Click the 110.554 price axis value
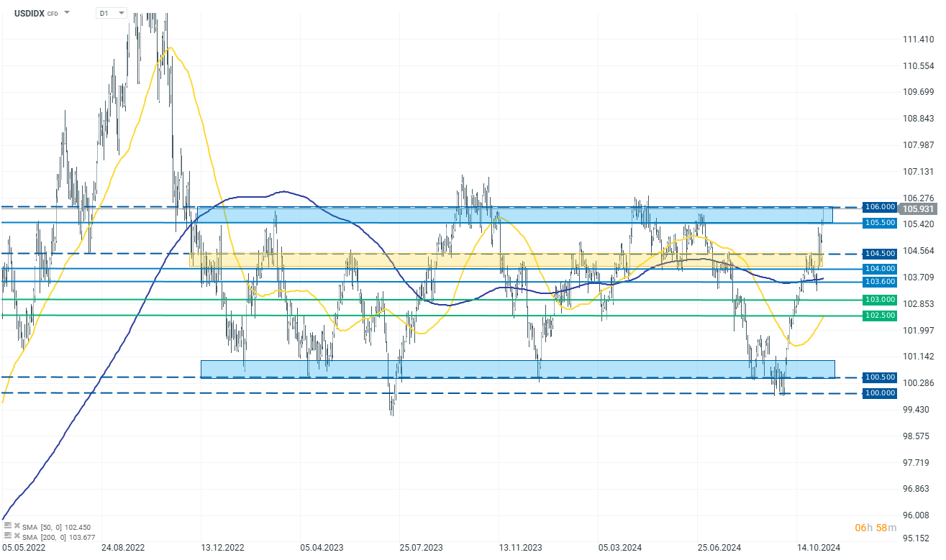Screen dimensions: 946x560 click(x=918, y=65)
